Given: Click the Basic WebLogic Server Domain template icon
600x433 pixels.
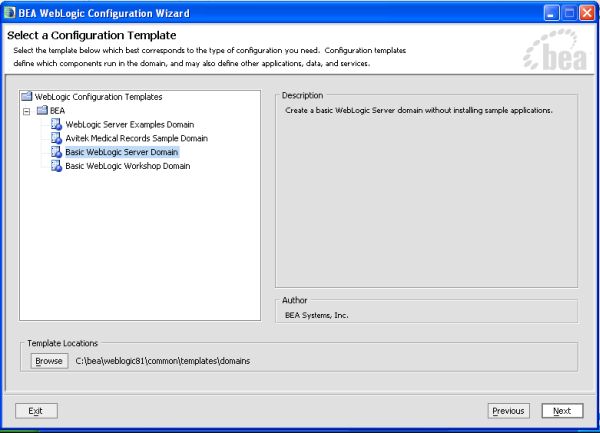Looking at the screenshot, I should (x=56, y=152).
